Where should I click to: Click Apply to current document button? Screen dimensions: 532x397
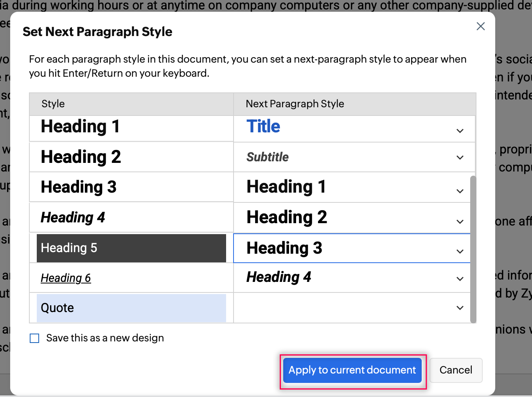click(x=352, y=370)
